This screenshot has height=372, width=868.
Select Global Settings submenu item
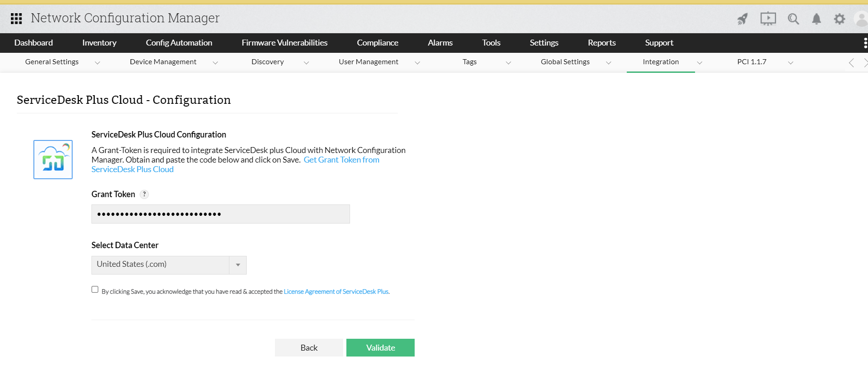pos(565,62)
